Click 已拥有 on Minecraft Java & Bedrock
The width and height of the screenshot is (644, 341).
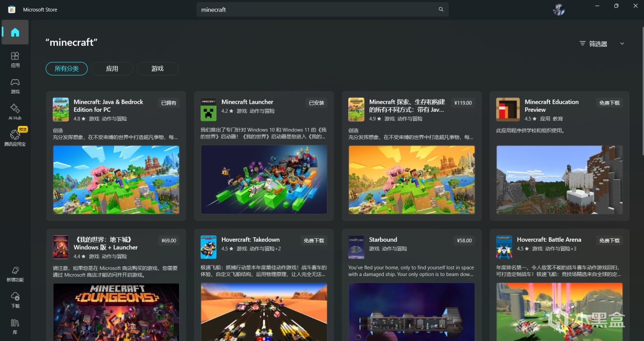click(x=169, y=103)
